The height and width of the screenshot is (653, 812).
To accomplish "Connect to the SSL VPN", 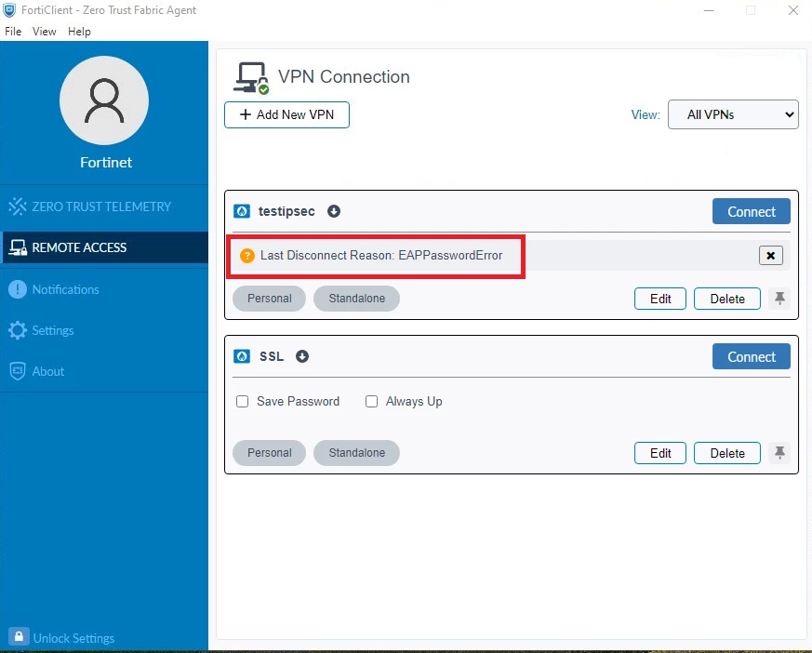I will (751, 356).
